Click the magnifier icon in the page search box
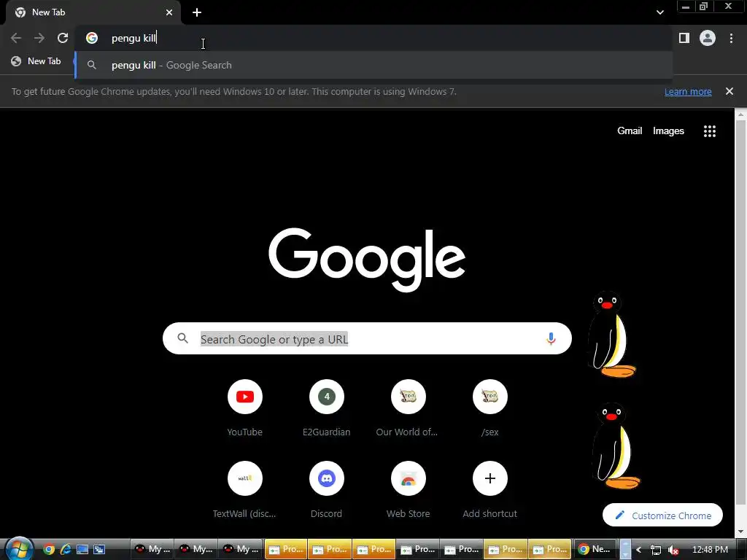Viewport: 747px width, 560px height. point(183,338)
